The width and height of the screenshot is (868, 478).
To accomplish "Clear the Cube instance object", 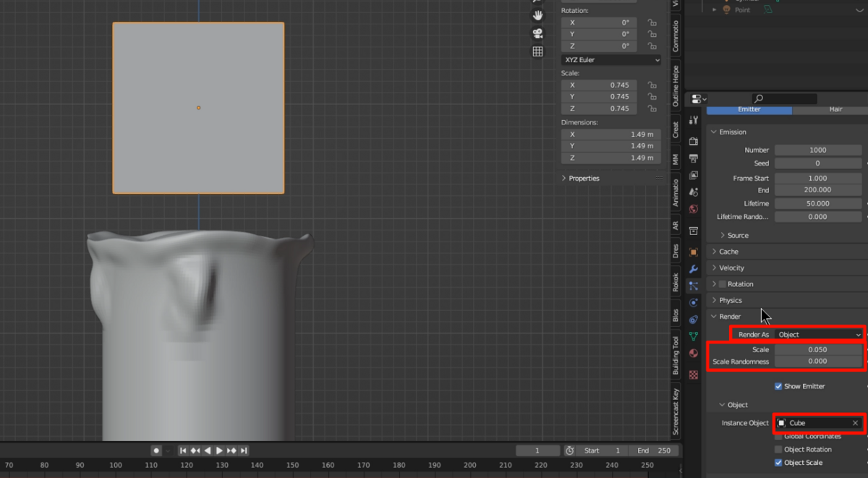I will 855,423.
